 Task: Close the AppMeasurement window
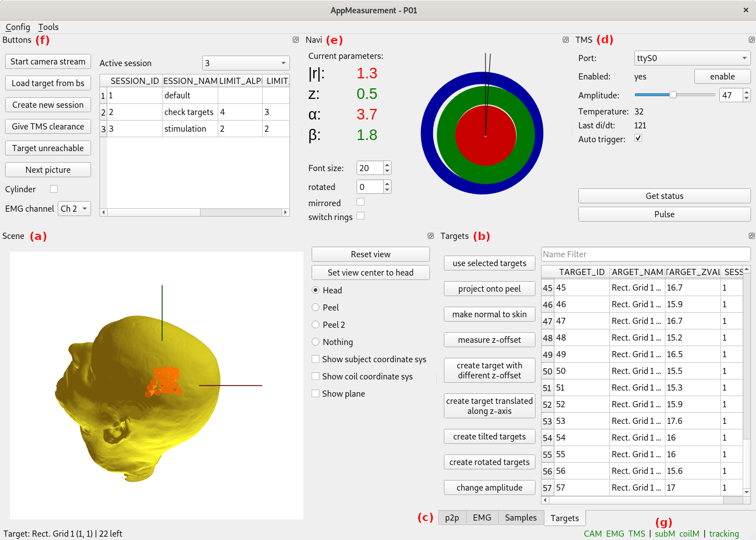point(746,10)
